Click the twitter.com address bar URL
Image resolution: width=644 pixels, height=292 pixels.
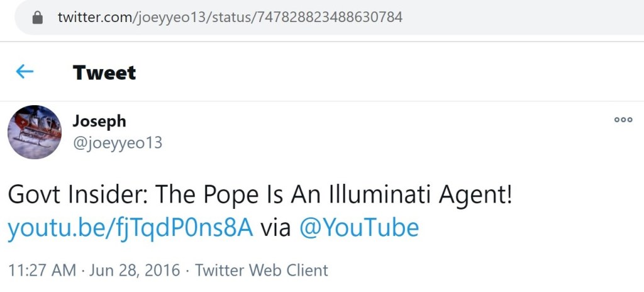(x=230, y=17)
